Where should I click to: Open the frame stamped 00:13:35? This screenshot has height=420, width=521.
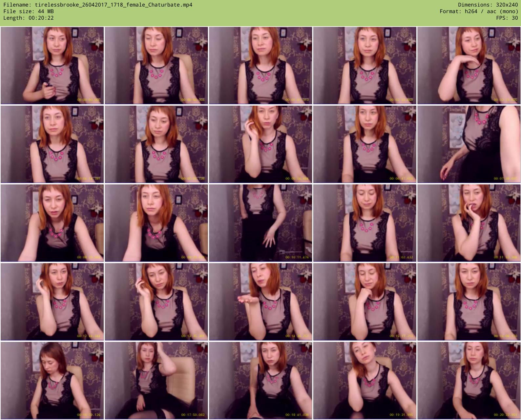[156, 302]
